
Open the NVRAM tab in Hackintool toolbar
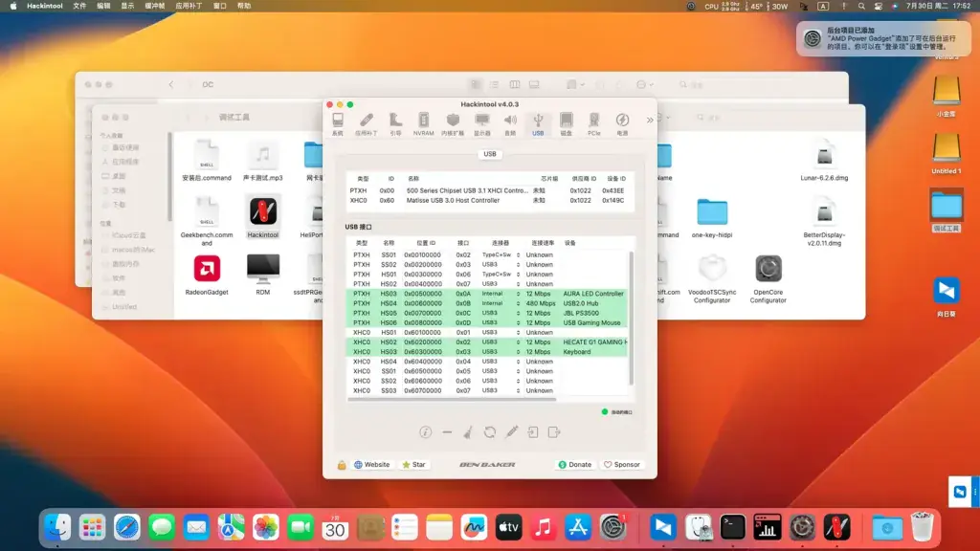point(423,123)
